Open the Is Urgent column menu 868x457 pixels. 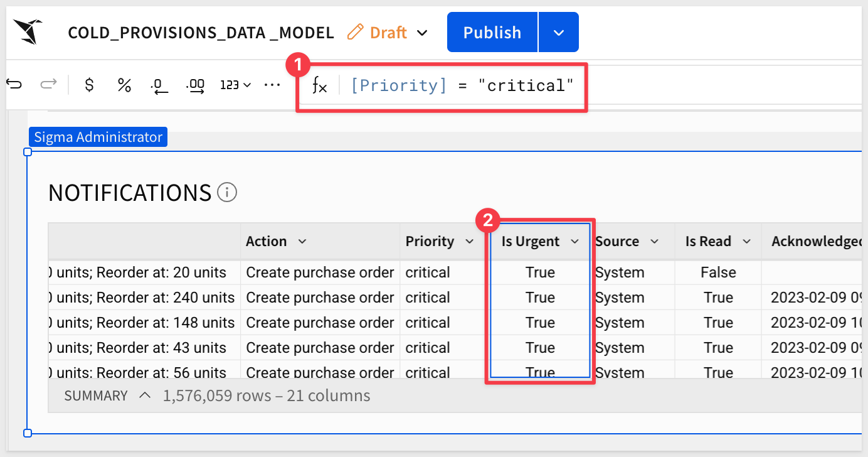pyautogui.click(x=574, y=242)
